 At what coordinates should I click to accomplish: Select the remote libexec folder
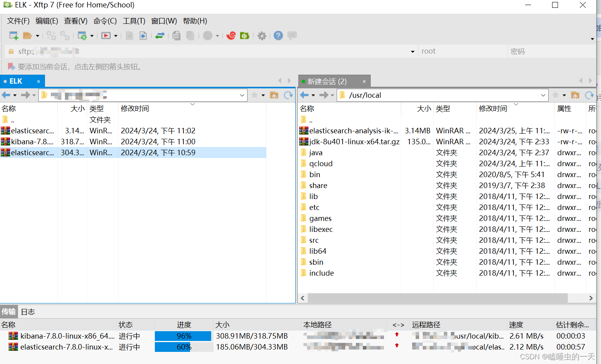click(321, 229)
